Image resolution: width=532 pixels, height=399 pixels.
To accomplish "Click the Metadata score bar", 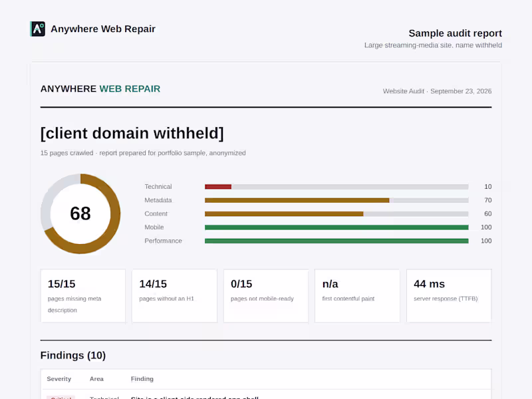I will tap(336, 200).
